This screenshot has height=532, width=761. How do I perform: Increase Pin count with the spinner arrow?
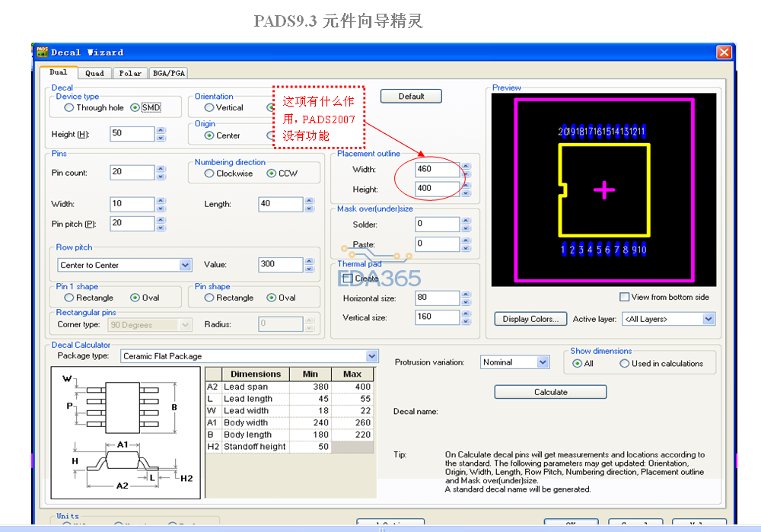(160, 169)
